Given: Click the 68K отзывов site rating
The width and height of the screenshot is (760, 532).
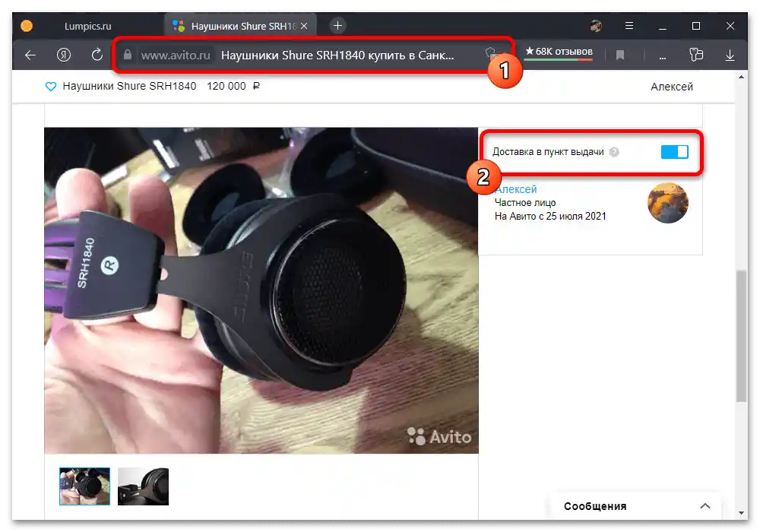Looking at the screenshot, I should 559,52.
